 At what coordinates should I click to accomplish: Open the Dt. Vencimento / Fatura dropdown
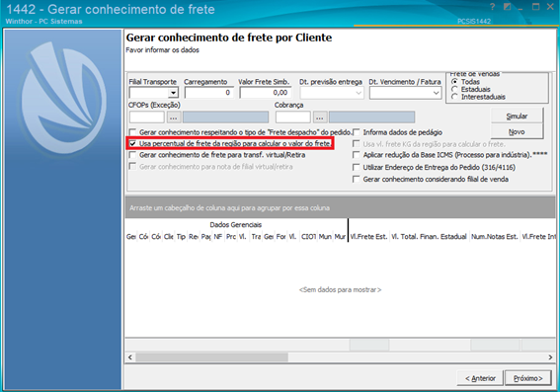pyautogui.click(x=436, y=93)
